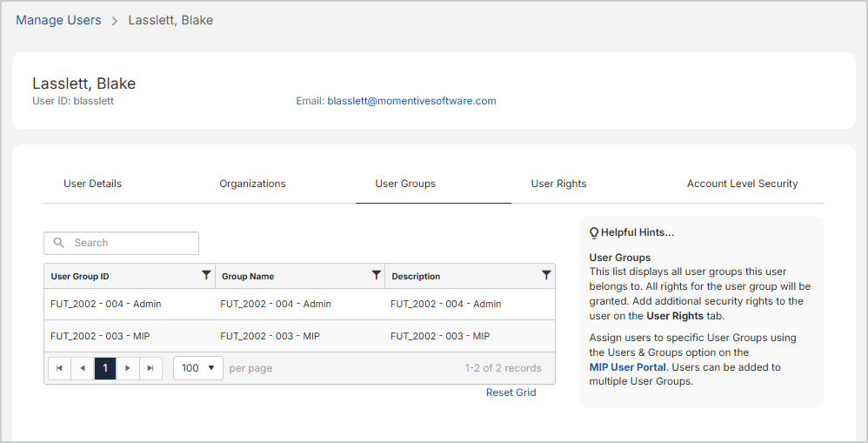Click the Description column filter icon
The width and height of the screenshot is (868, 443).
pyautogui.click(x=546, y=275)
